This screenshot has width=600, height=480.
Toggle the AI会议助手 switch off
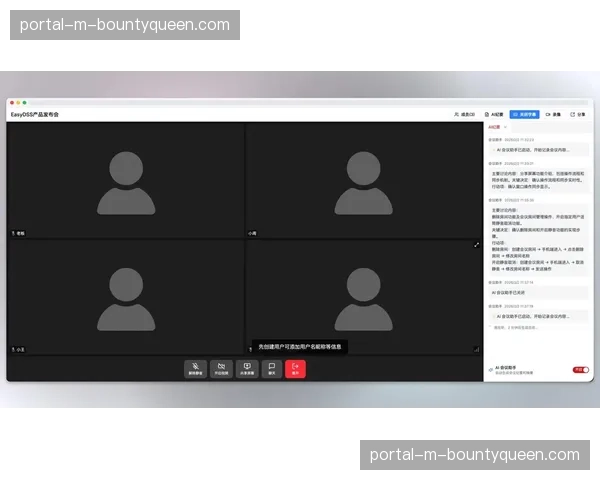579,370
